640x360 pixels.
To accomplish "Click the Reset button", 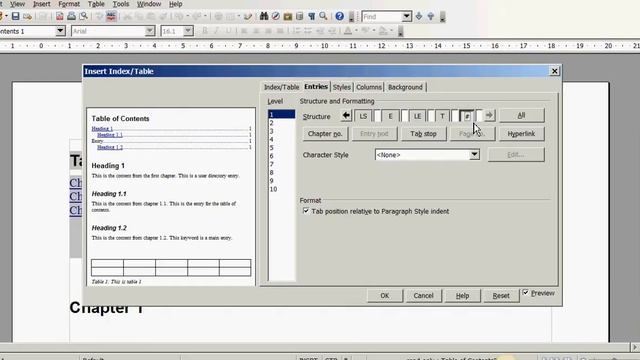I will coord(501,296).
